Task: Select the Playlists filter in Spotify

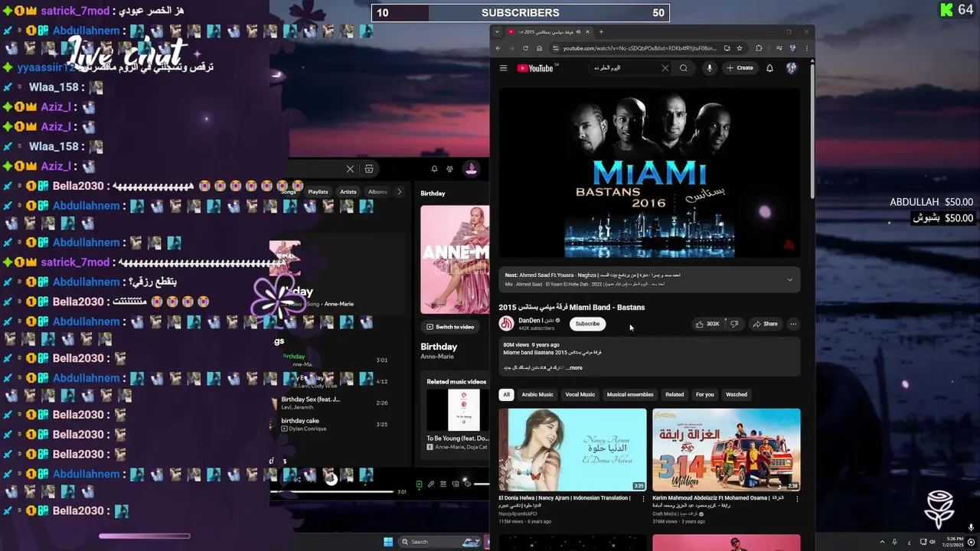Action: tap(318, 192)
